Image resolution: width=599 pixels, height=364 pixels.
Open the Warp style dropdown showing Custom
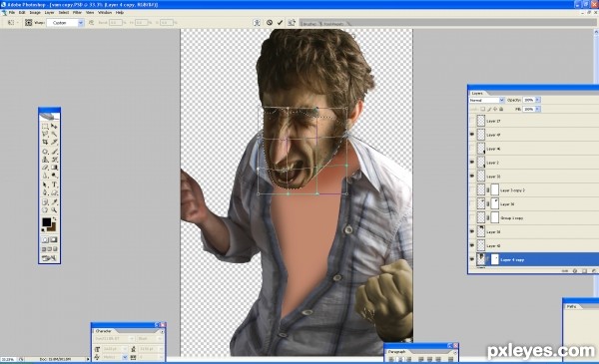click(x=81, y=23)
